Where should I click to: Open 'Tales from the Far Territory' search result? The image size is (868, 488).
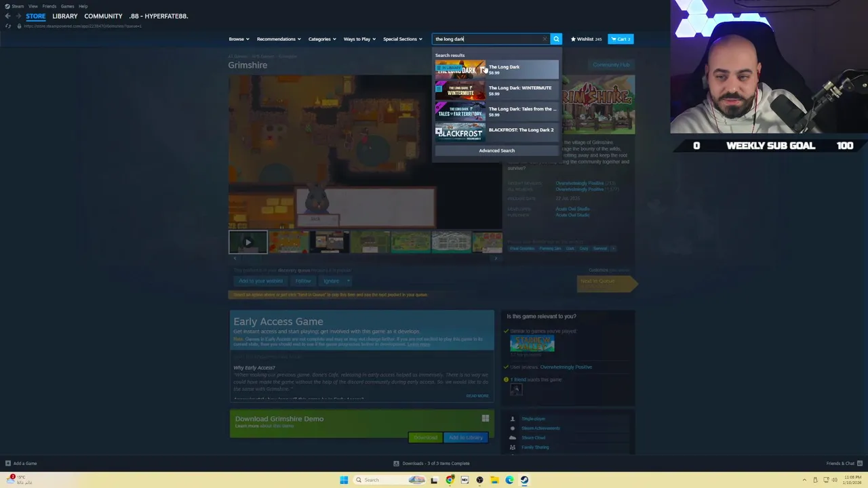click(x=497, y=111)
